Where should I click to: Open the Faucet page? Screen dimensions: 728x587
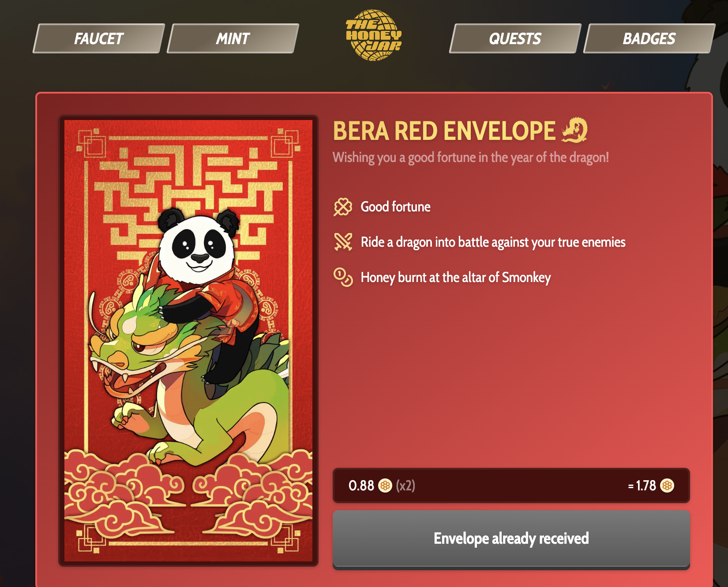[99, 38]
